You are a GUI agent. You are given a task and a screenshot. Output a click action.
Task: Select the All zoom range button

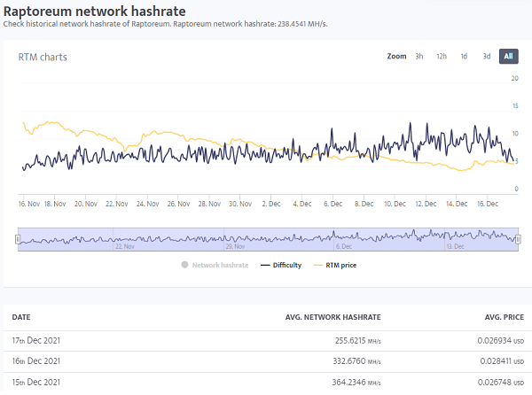pos(509,56)
